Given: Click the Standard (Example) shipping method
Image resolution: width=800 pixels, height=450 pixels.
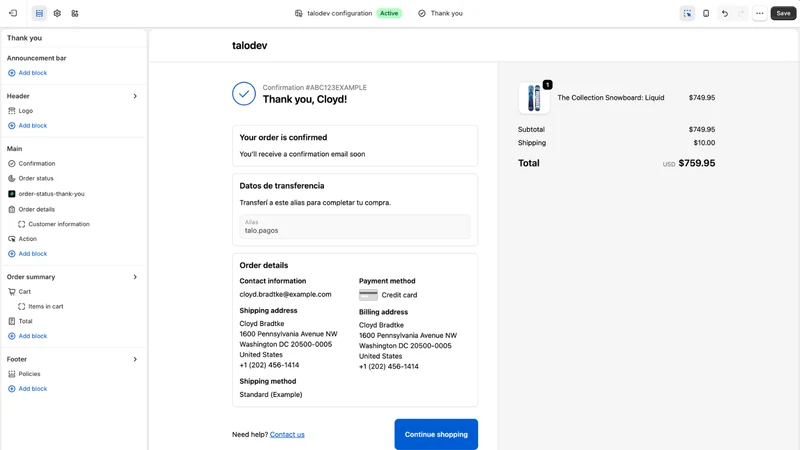Looking at the screenshot, I should tap(271, 394).
